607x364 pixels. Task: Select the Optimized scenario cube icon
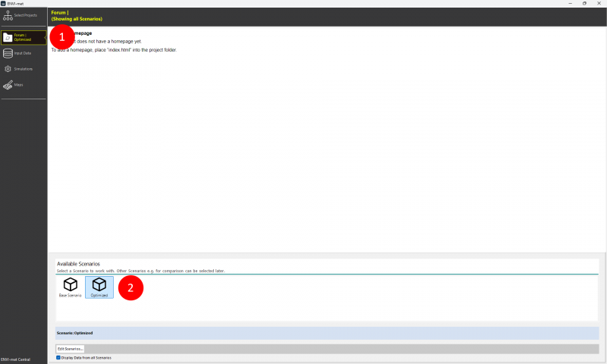point(99,285)
